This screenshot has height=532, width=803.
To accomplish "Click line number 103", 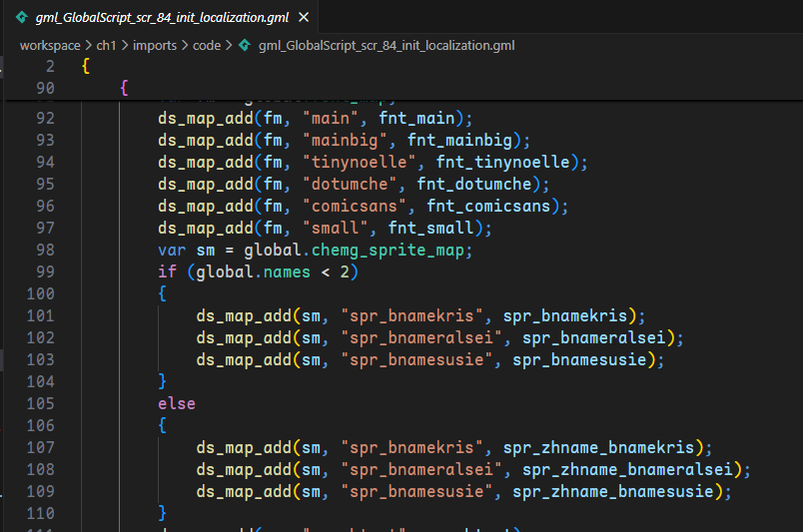I will pyautogui.click(x=41, y=360).
